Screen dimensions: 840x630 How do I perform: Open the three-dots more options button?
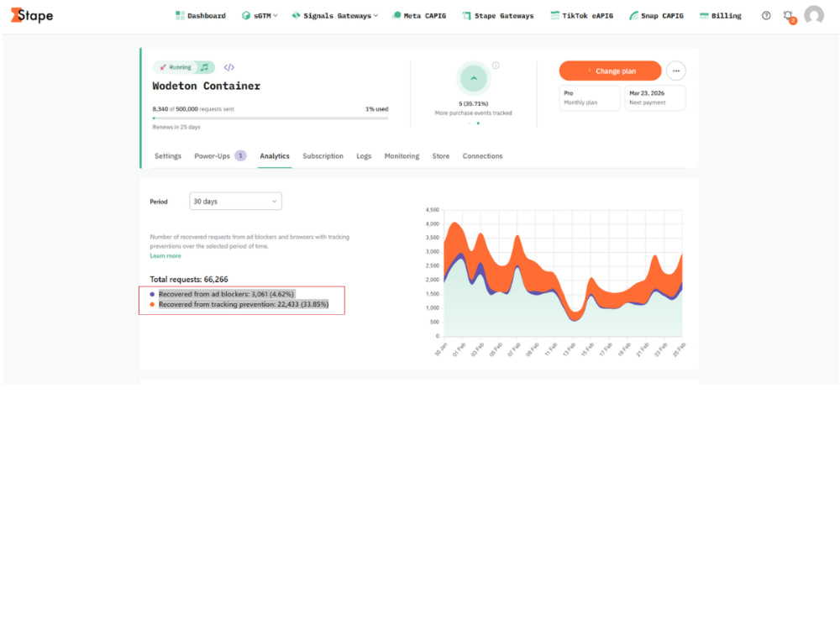[676, 71]
